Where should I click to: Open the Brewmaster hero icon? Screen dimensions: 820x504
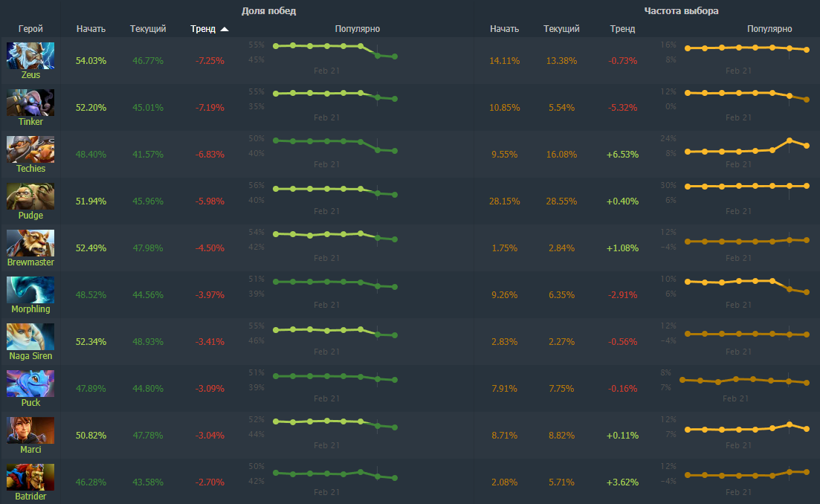coord(30,243)
